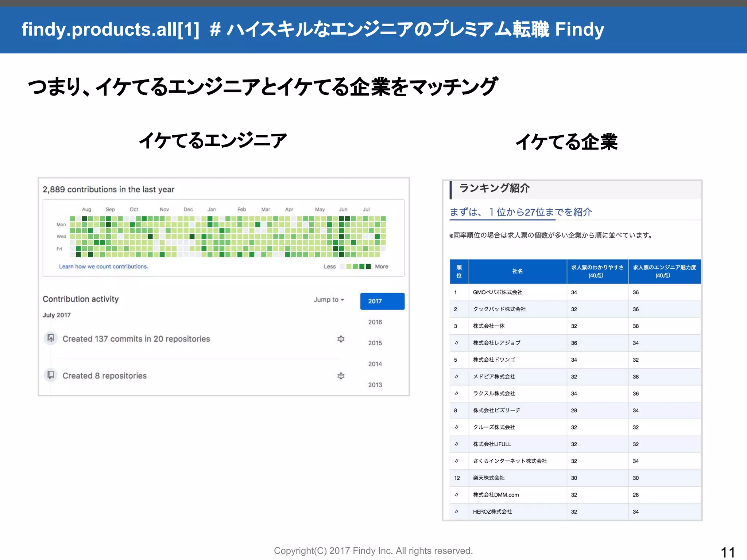
Task: Select the '株式会社レアジョブ' row
Action: click(x=575, y=343)
